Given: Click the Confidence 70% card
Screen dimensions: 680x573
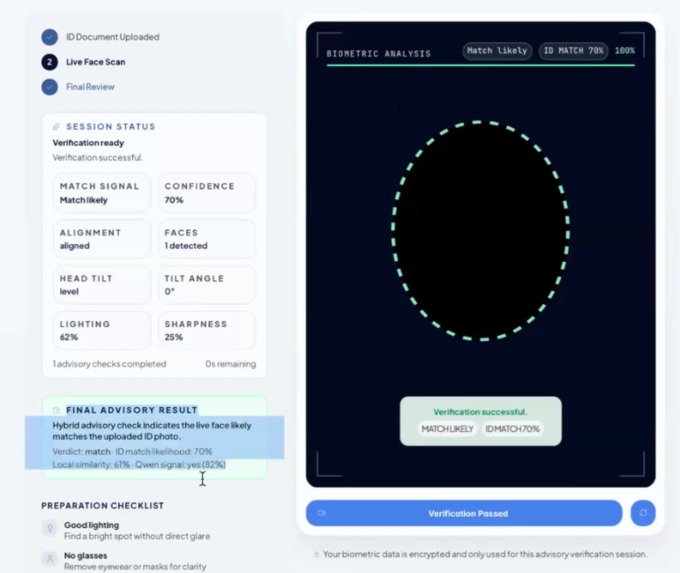Looking at the screenshot, I should pyautogui.click(x=206, y=193).
